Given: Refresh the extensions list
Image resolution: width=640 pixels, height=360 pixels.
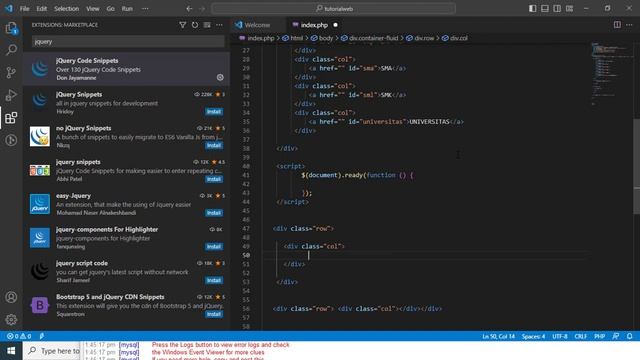Looking at the screenshot, I should point(195,25).
